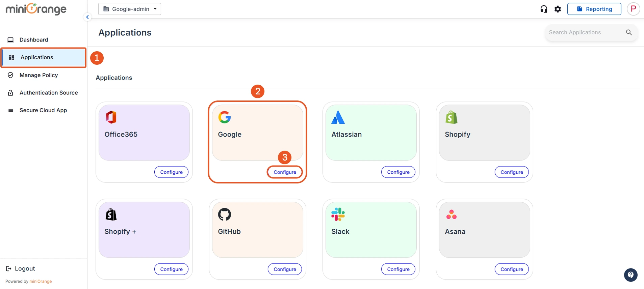The height and width of the screenshot is (289, 644).
Task: Click the Asana card title
Action: pos(455,232)
